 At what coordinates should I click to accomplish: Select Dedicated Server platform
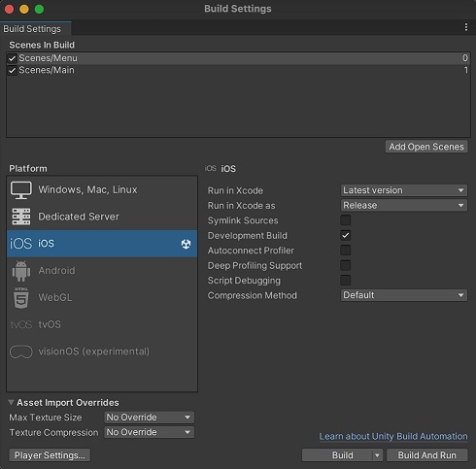(102, 217)
